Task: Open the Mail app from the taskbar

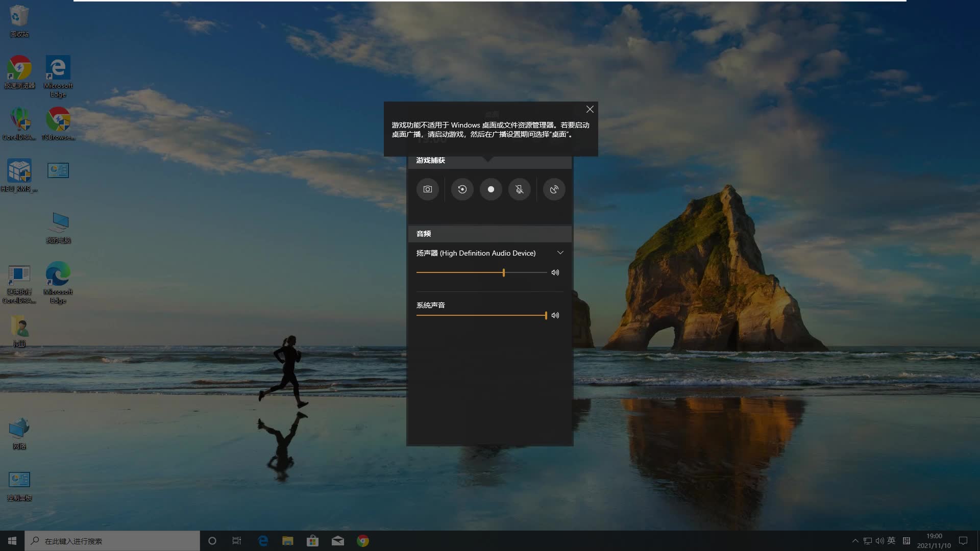Action: pos(338,540)
